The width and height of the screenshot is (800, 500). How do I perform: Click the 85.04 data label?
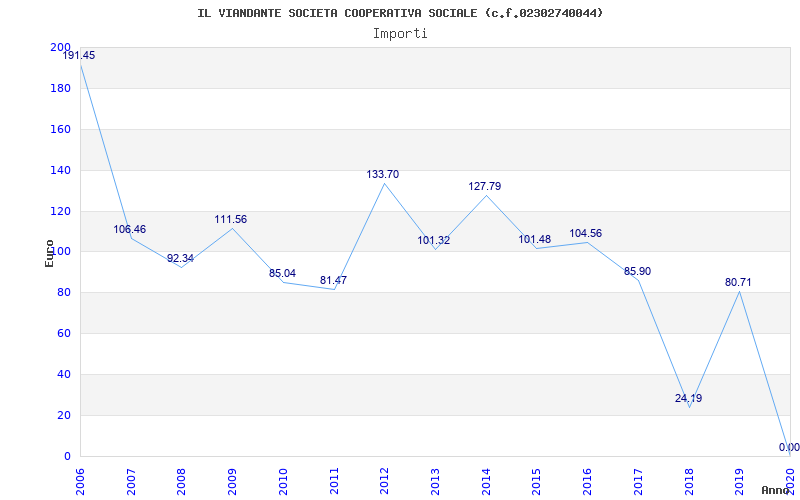point(282,273)
